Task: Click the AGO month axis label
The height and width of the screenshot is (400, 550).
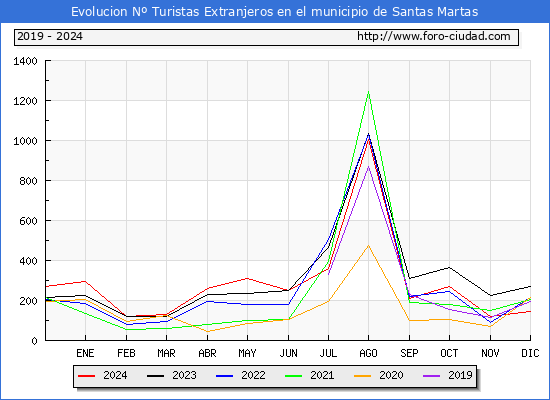Action: coord(368,353)
